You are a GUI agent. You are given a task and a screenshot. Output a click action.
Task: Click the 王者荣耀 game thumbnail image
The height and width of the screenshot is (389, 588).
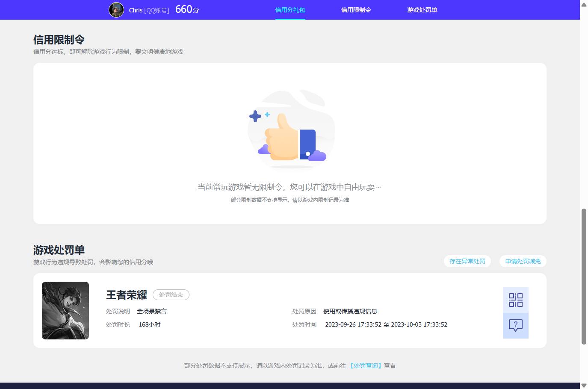click(65, 310)
